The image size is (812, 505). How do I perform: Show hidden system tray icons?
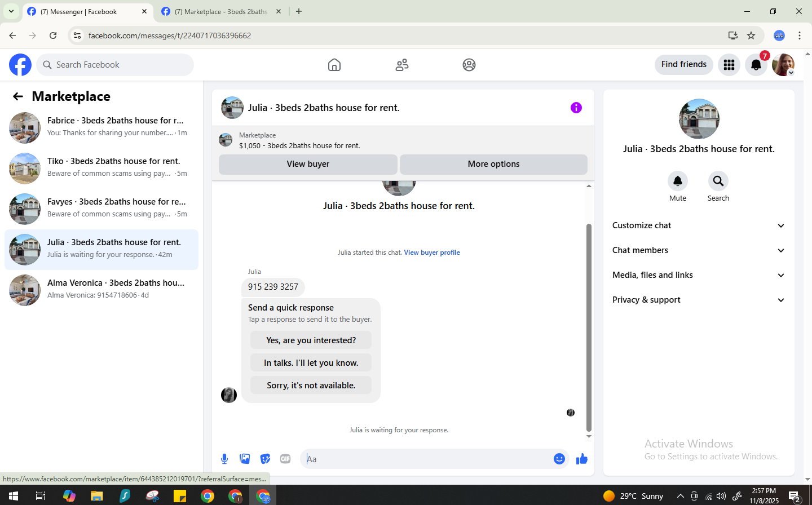point(680,496)
